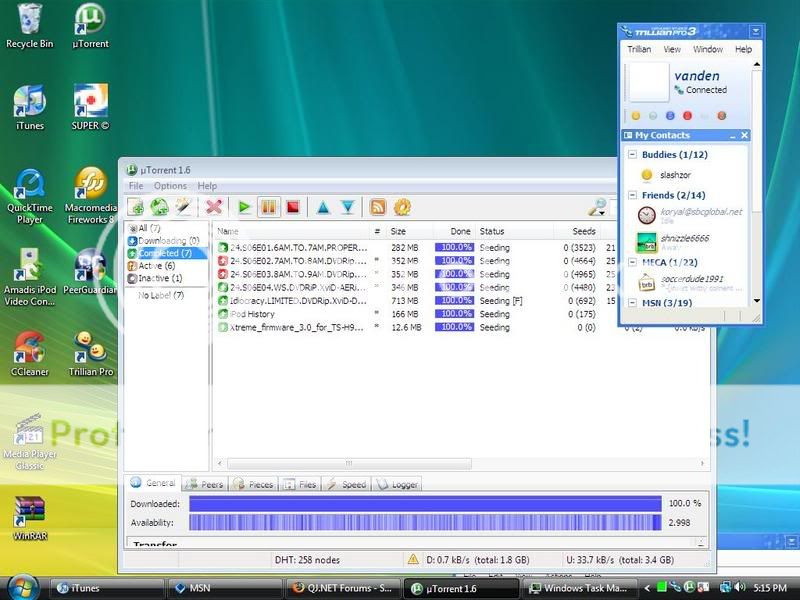
Task: Open the RSS Downloader icon
Action: point(378,207)
